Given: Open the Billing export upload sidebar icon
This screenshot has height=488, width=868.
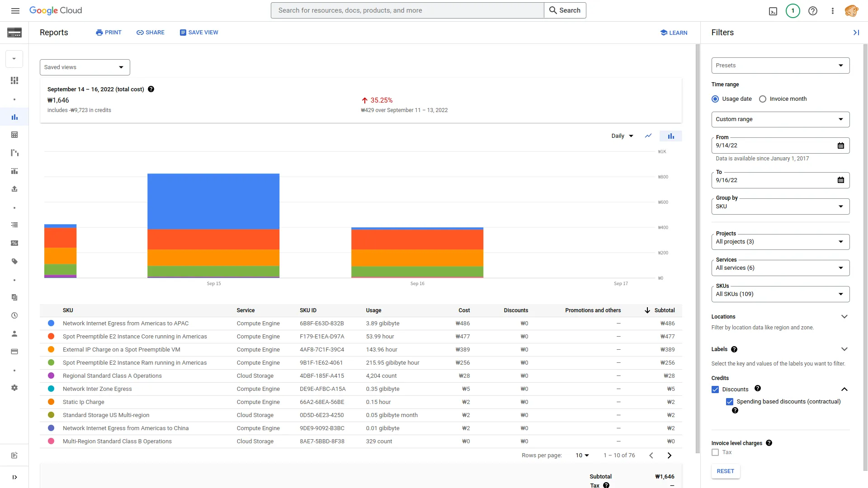Looking at the screenshot, I should (14, 189).
